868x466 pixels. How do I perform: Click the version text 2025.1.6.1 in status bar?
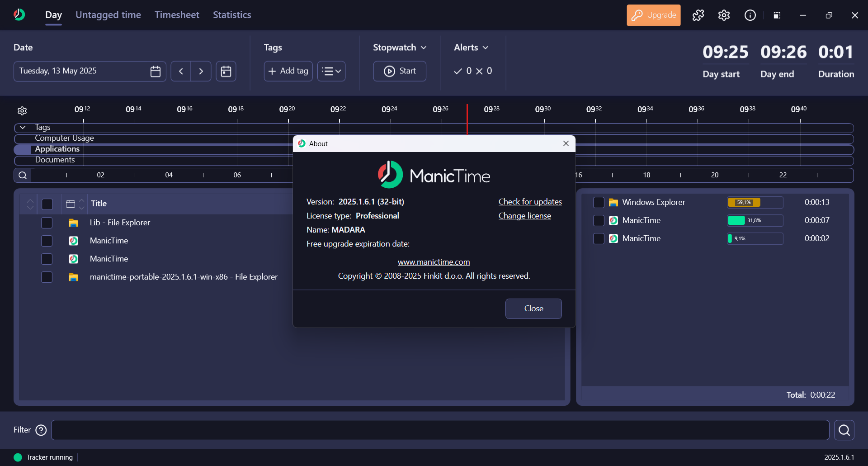coord(839,457)
